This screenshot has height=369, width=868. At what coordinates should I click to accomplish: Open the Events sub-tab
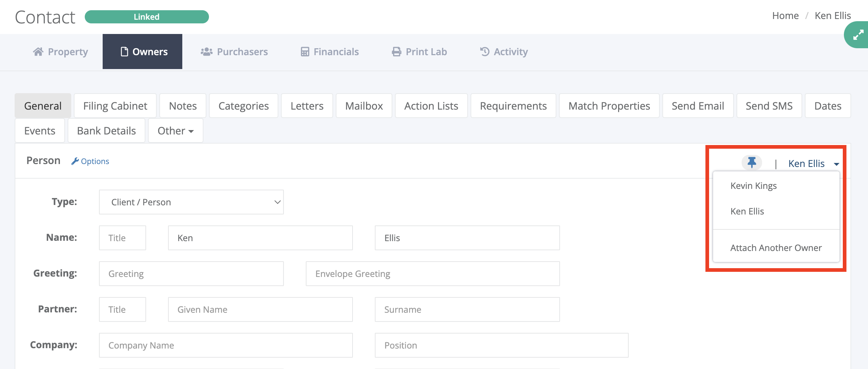40,131
